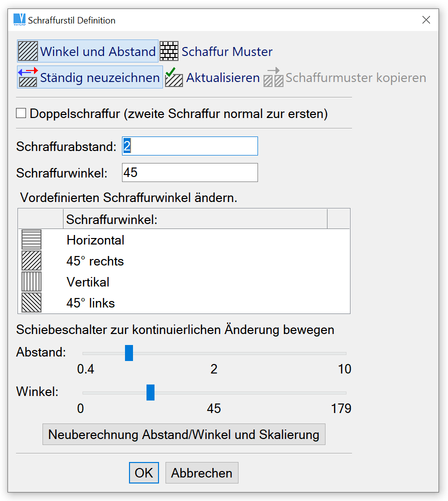Click the Aktualisieren checkmark hatch icon
This screenshot has width=448, height=501.
coord(174,77)
